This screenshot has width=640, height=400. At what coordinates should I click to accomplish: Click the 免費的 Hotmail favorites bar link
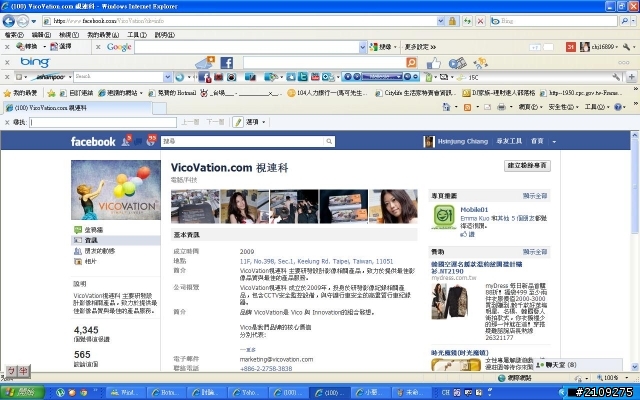pos(173,93)
